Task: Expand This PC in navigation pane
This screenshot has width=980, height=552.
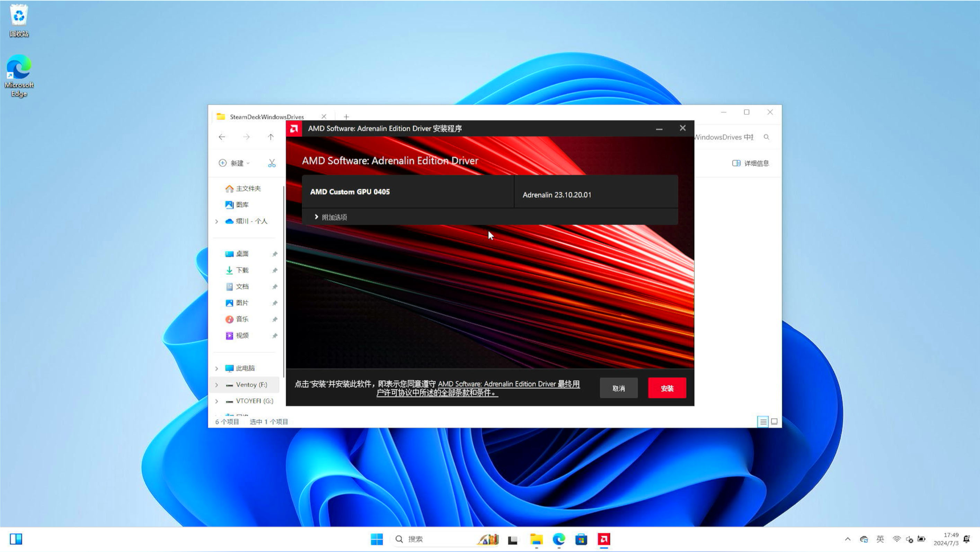Action: (x=217, y=368)
